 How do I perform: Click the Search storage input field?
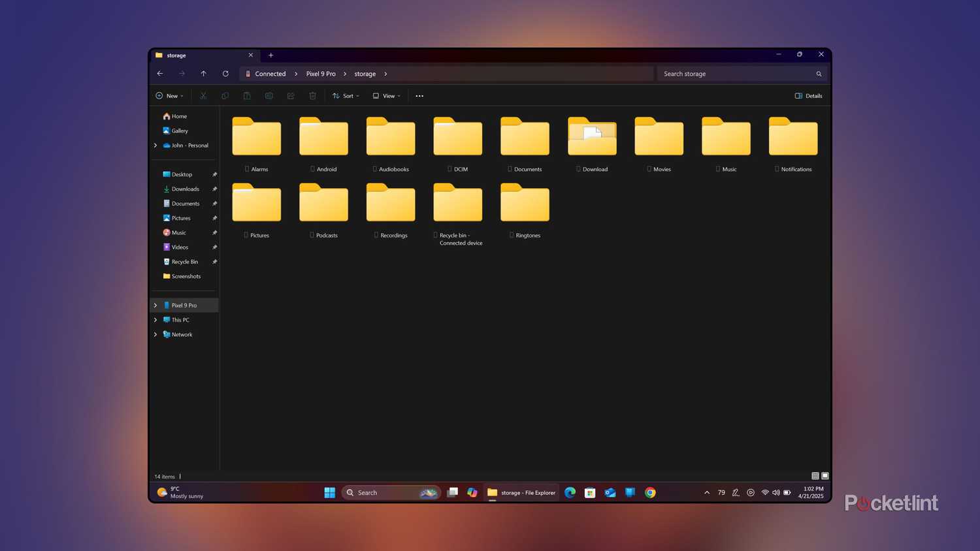[x=742, y=74]
